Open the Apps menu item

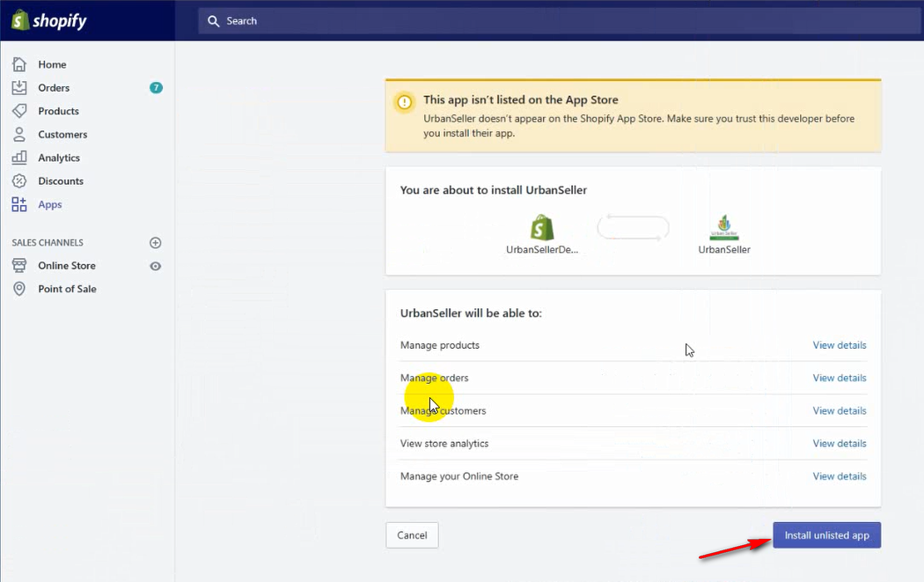click(50, 204)
